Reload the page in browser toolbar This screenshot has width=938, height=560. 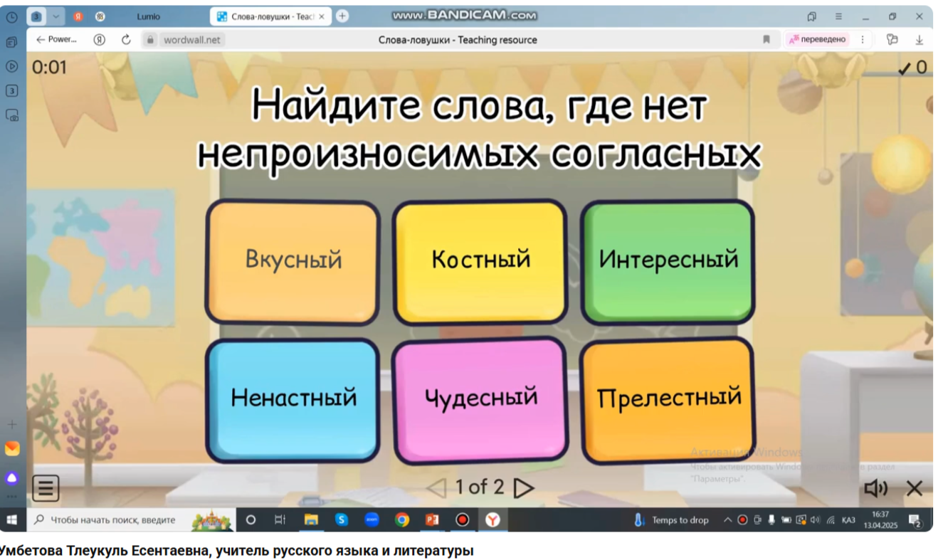pos(126,40)
